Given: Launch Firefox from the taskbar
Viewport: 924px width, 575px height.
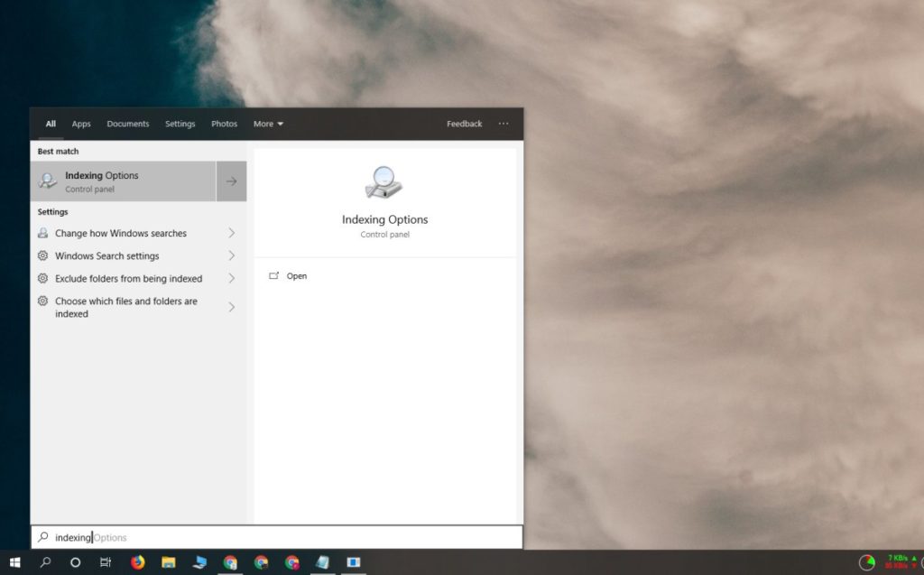Looking at the screenshot, I should 136,563.
